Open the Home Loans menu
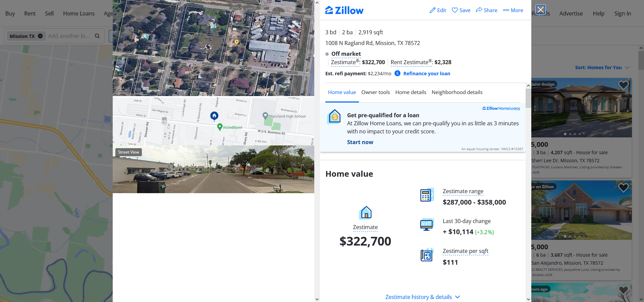Image resolution: width=644 pixels, height=302 pixels. click(79, 13)
